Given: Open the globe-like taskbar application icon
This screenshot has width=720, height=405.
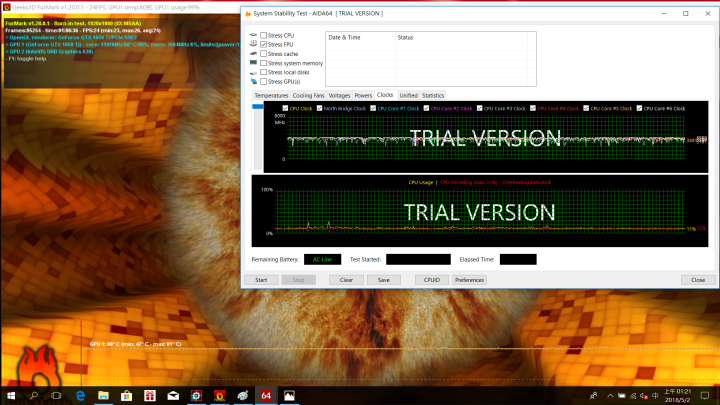Looking at the screenshot, I should tap(243, 395).
